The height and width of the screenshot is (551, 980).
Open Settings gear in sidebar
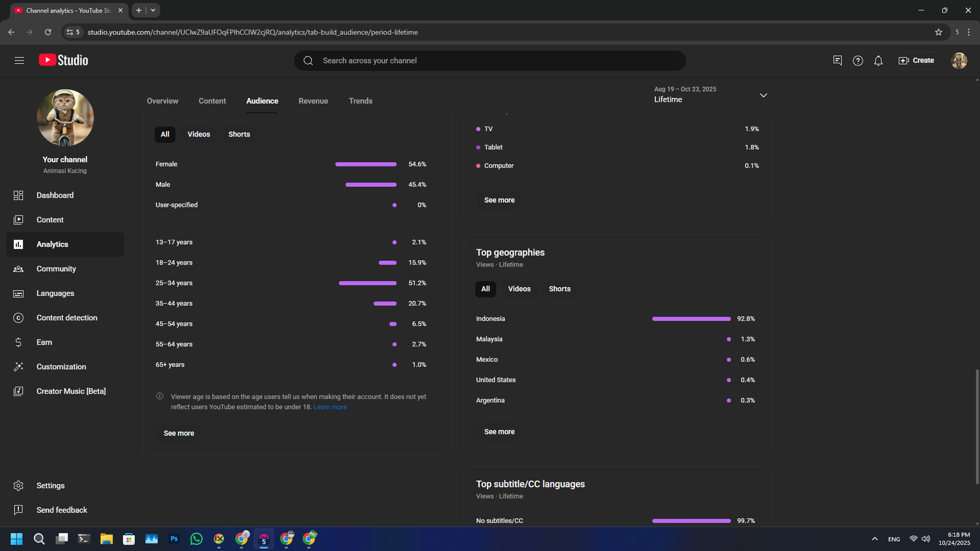(x=50, y=485)
